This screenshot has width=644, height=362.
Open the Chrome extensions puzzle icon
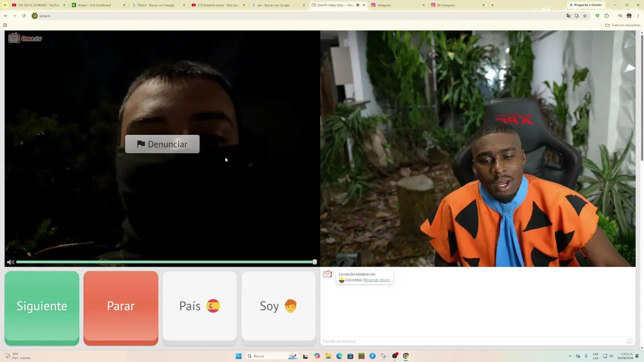tap(606, 16)
